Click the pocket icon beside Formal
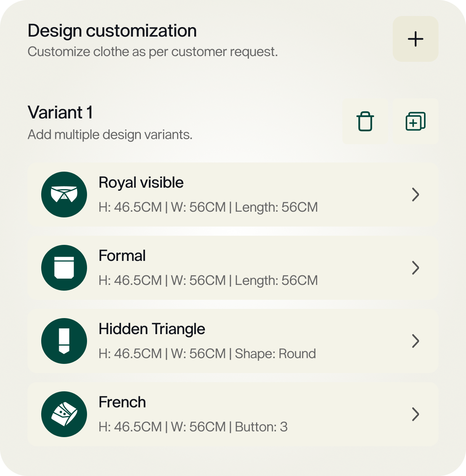This screenshot has height=476, width=466. 64,268
